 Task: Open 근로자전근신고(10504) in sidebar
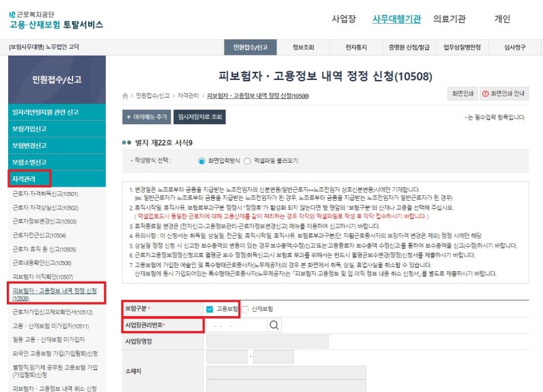[39, 235]
